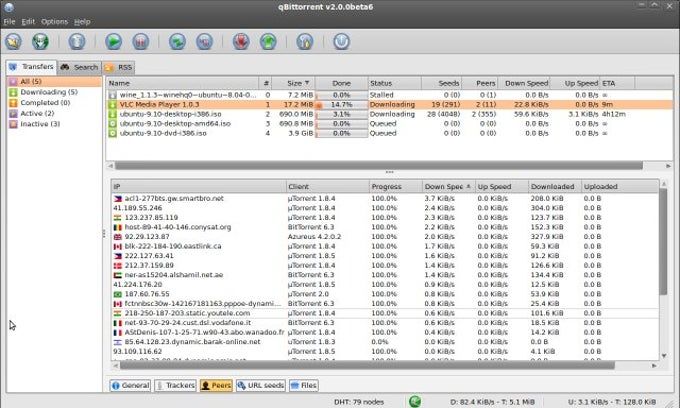Switch to the RSS tab

tap(123, 67)
